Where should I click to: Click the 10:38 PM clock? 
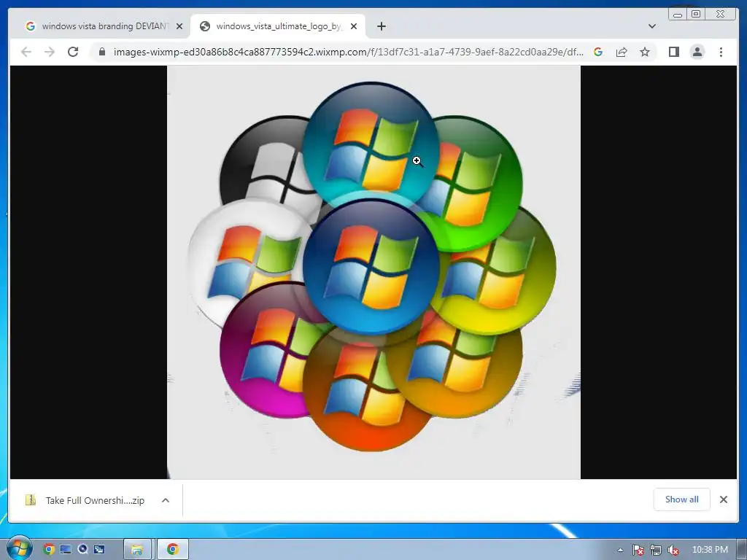(x=710, y=550)
